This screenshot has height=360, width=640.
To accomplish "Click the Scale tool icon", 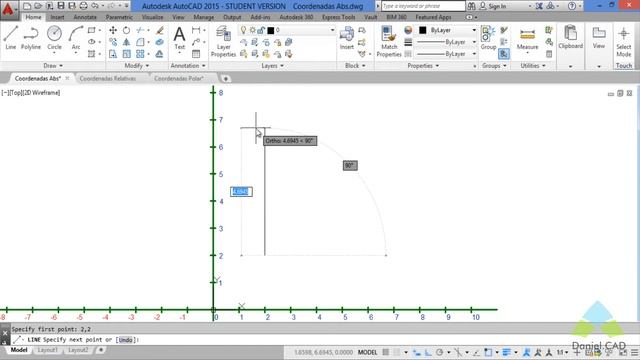I will click(127, 54).
